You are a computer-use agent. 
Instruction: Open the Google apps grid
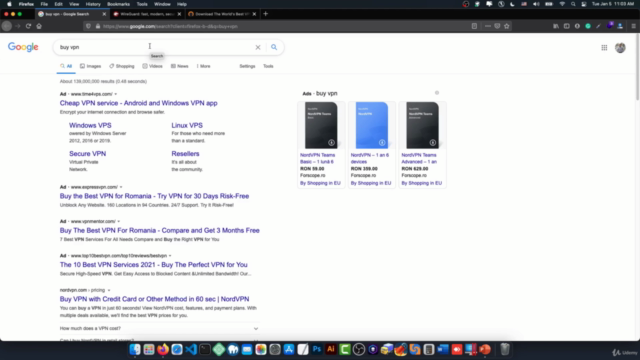click(x=604, y=48)
